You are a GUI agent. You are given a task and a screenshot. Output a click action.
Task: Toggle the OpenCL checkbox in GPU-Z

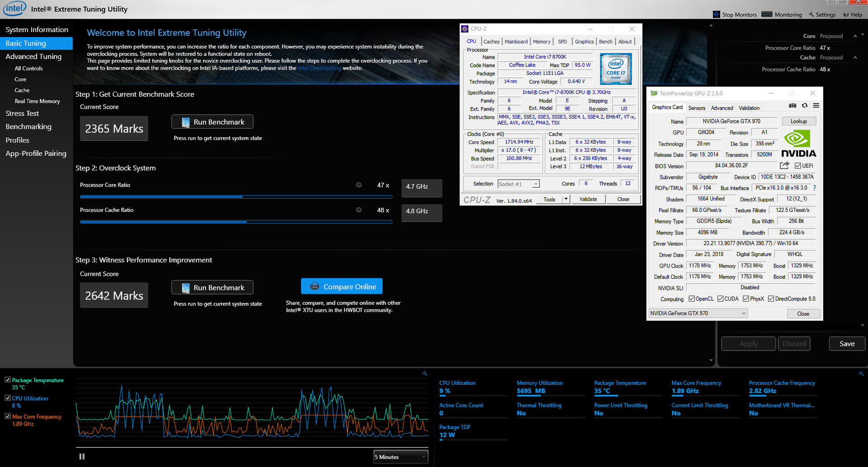click(x=692, y=299)
